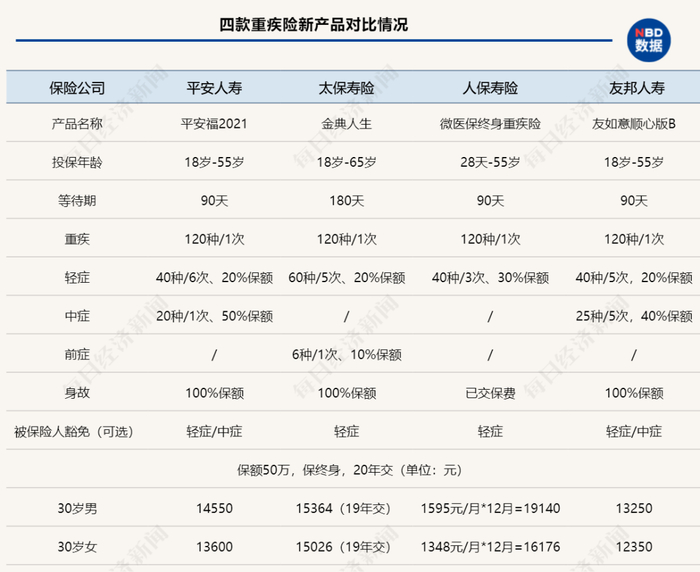
Task: Click premium 15364（19年交）
Action: click(343, 509)
